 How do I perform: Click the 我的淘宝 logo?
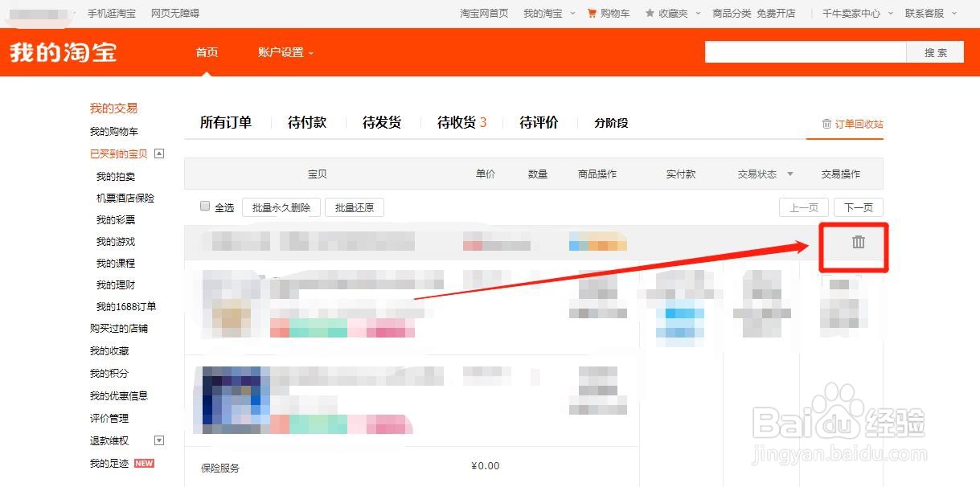click(64, 52)
